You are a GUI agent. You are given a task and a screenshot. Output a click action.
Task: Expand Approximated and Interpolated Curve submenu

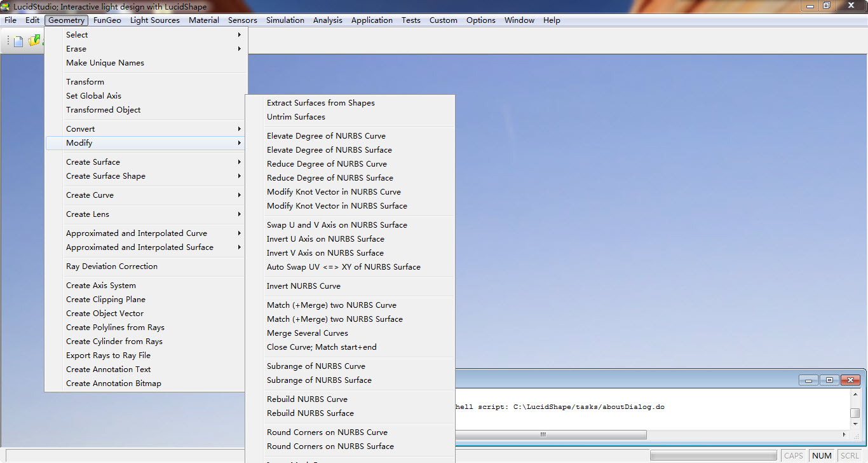pyautogui.click(x=146, y=233)
